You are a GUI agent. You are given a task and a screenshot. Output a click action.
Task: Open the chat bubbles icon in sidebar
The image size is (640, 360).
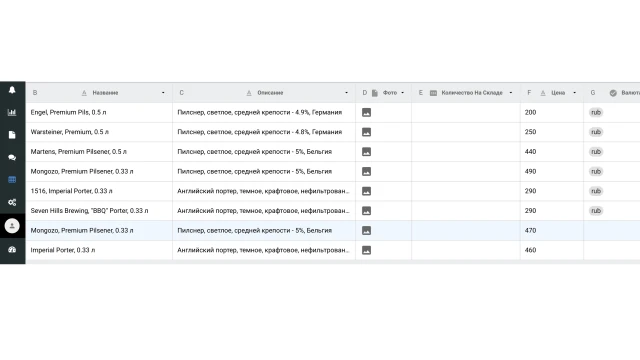[x=12, y=157]
